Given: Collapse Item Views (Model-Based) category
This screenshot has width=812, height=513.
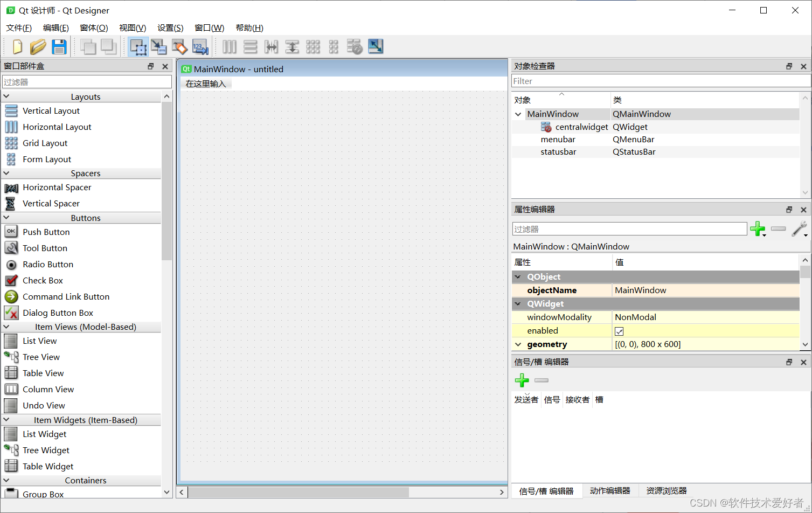Looking at the screenshot, I should pyautogui.click(x=6, y=327).
